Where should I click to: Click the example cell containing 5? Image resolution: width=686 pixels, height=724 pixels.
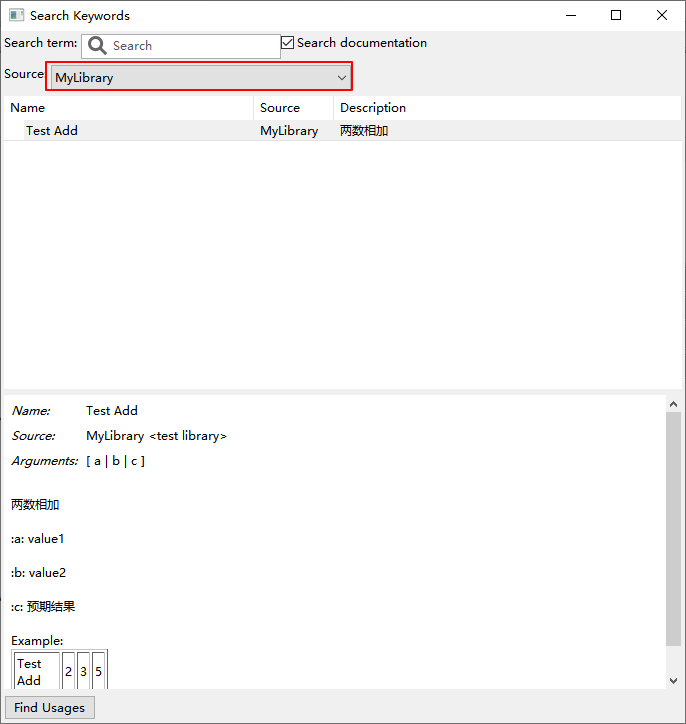pyautogui.click(x=98, y=671)
